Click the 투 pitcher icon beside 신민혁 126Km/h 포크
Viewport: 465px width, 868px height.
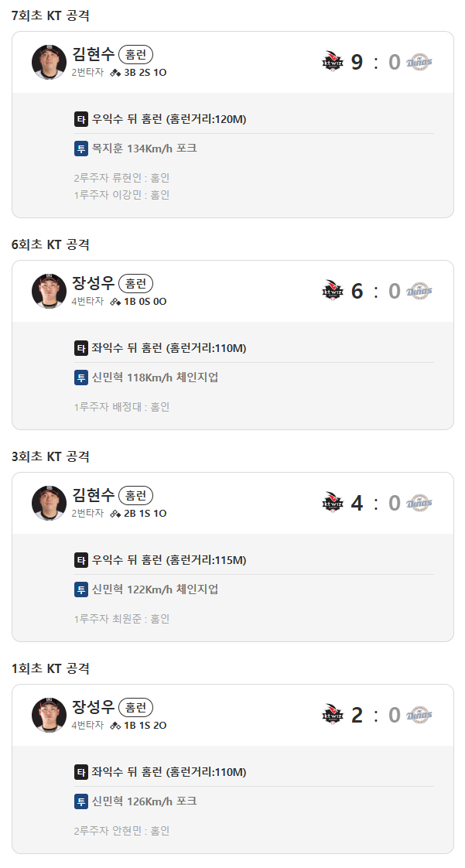point(81,801)
